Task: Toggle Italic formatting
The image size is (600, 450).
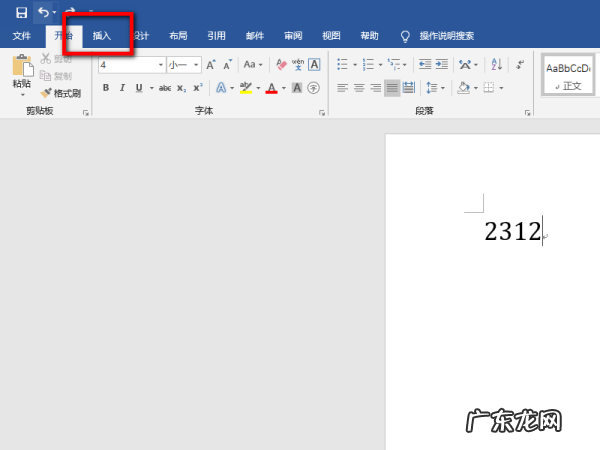Action: point(122,88)
